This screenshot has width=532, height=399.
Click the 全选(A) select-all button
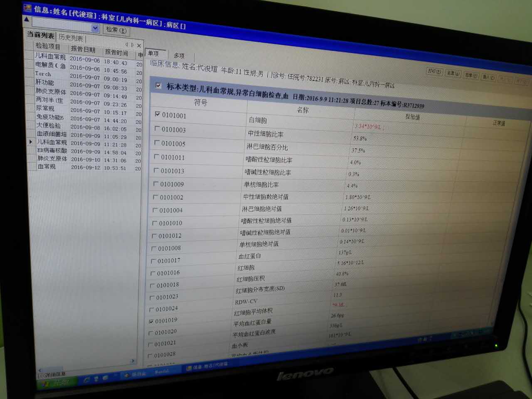pos(453,74)
